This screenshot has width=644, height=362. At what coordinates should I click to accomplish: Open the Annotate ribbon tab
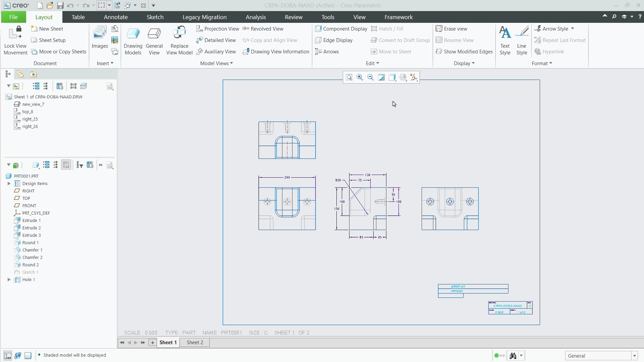116,17
